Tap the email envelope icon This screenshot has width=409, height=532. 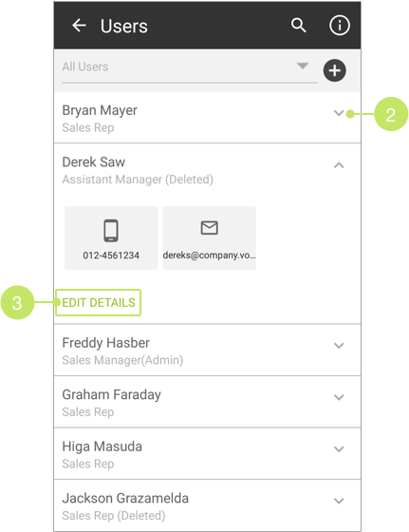[210, 228]
